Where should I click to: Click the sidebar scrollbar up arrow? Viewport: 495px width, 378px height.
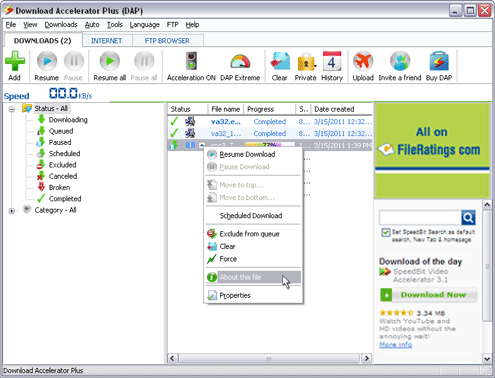(487, 204)
